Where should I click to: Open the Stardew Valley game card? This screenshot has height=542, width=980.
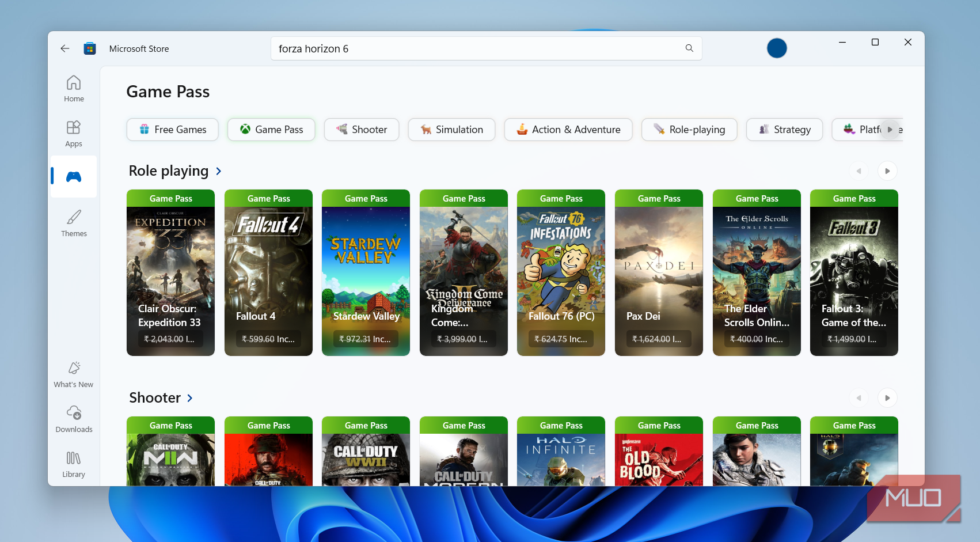pos(366,272)
